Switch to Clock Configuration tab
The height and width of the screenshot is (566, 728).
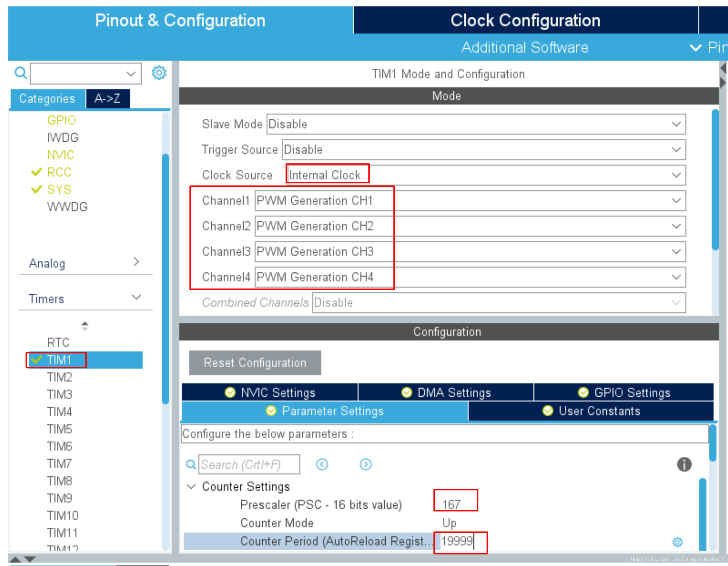point(525,20)
